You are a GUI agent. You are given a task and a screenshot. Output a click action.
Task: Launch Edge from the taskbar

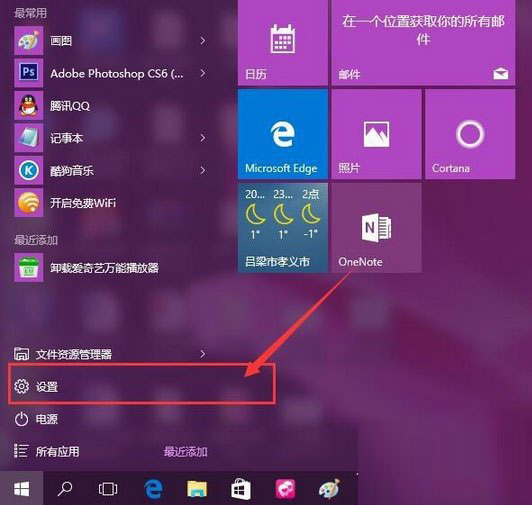153,489
